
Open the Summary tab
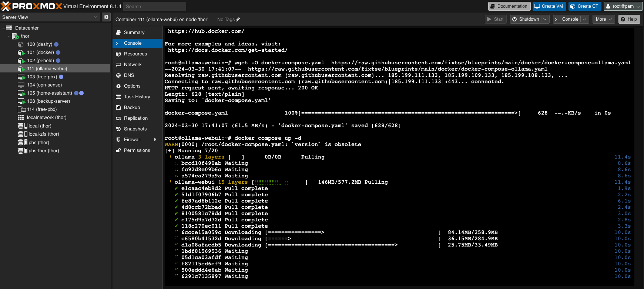coord(134,33)
